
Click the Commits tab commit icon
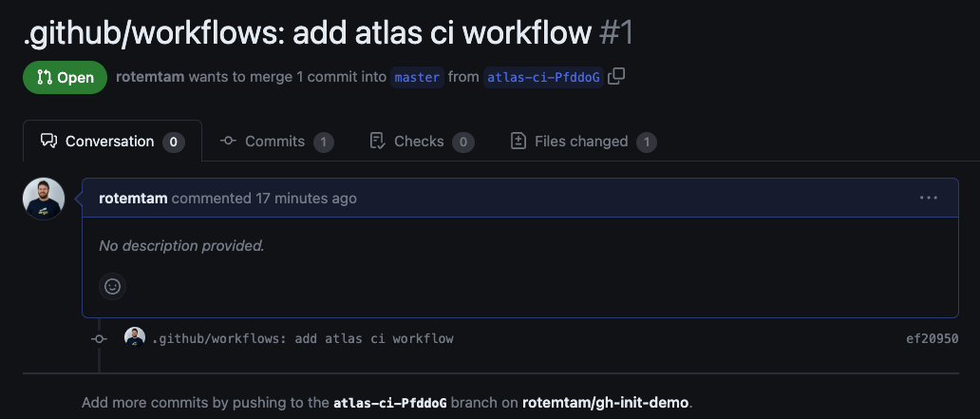click(x=228, y=142)
